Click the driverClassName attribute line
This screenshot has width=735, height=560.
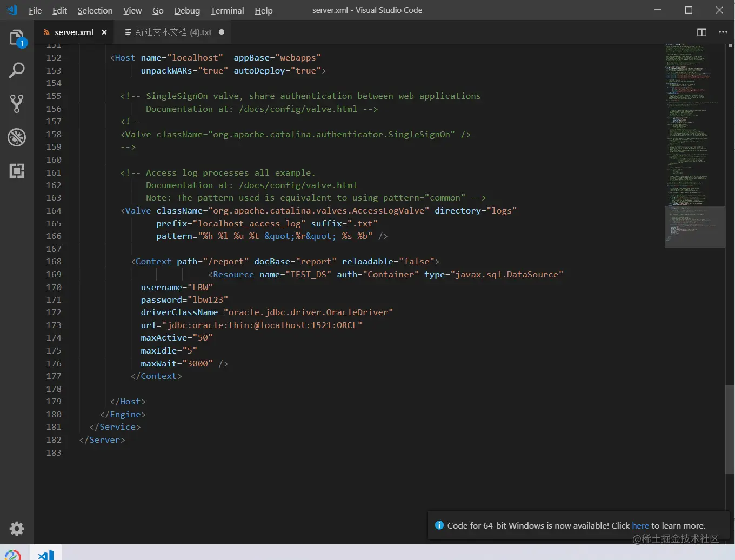[267, 312]
